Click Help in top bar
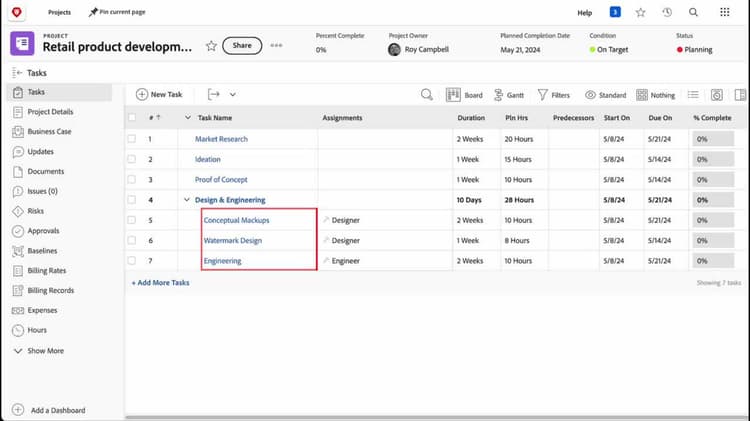The height and width of the screenshot is (421, 750). pos(585,13)
